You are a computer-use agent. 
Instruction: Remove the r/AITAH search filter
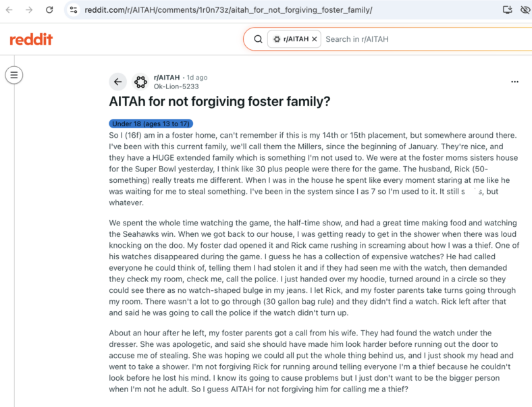(315, 39)
